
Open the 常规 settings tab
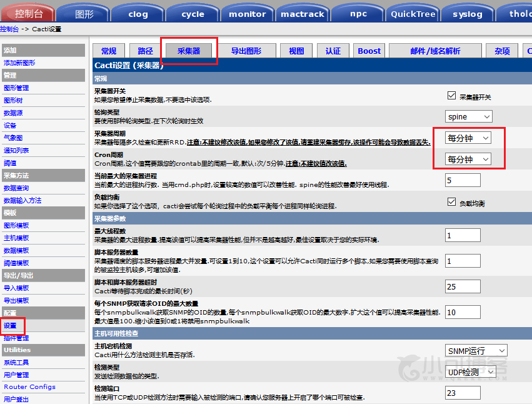click(109, 51)
